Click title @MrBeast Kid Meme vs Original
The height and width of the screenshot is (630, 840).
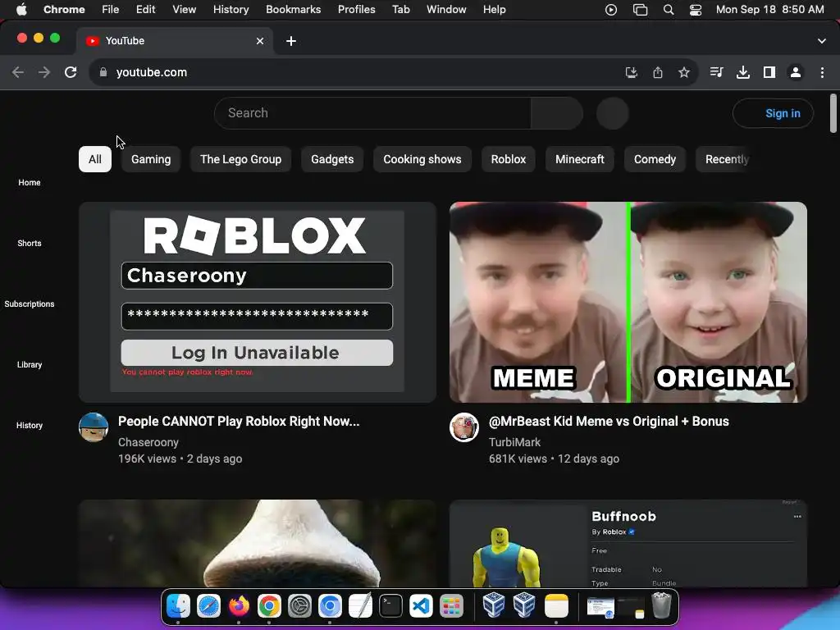[x=609, y=421]
